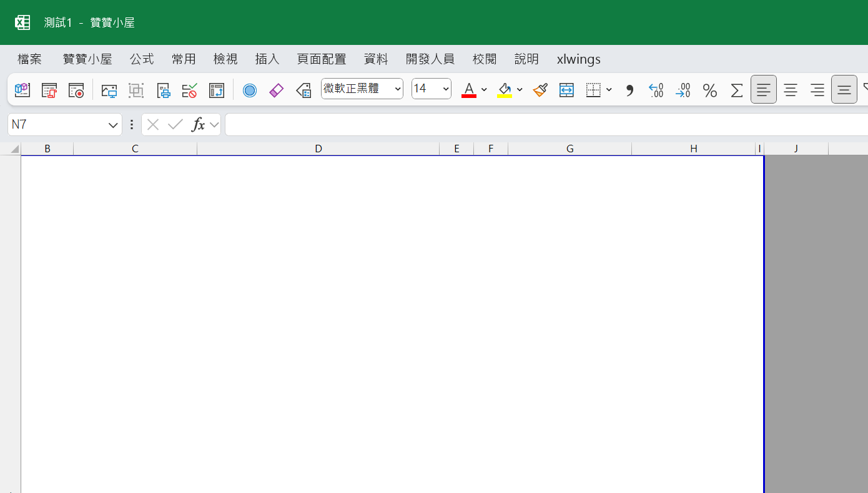Switch to the 說明 tab
The image size is (868, 493).
pos(526,59)
